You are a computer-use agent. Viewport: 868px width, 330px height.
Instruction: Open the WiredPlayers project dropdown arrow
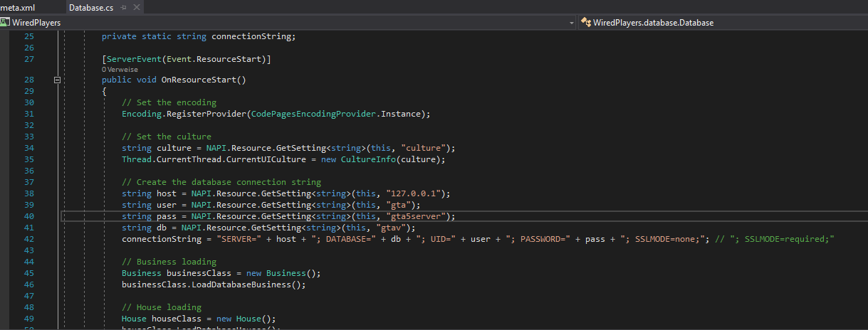pyautogui.click(x=572, y=23)
